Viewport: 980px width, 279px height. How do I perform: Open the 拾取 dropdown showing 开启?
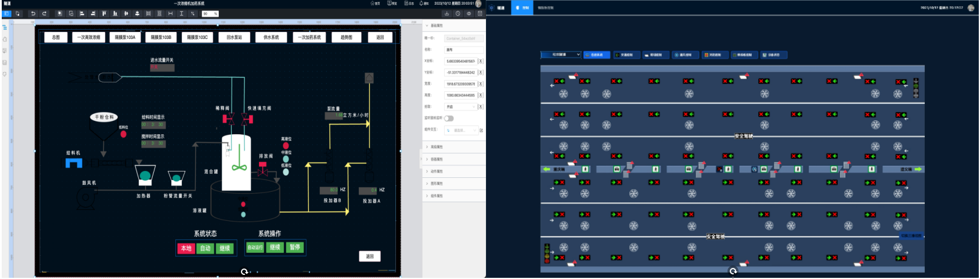point(460,107)
